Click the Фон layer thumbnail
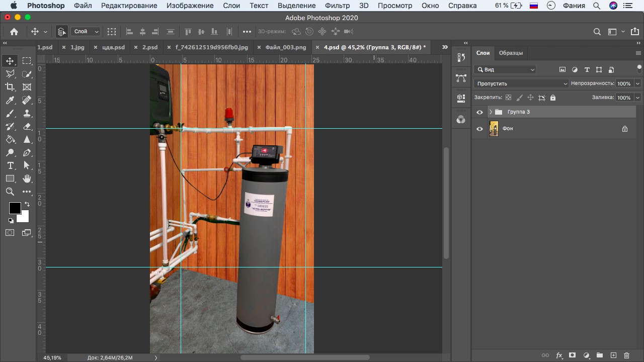The width and height of the screenshot is (644, 362). click(494, 129)
